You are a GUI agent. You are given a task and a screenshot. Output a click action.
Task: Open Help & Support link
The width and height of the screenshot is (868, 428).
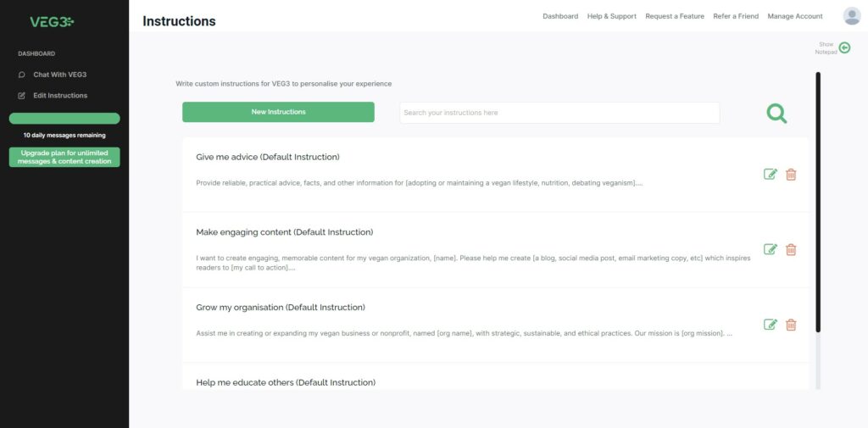point(612,16)
